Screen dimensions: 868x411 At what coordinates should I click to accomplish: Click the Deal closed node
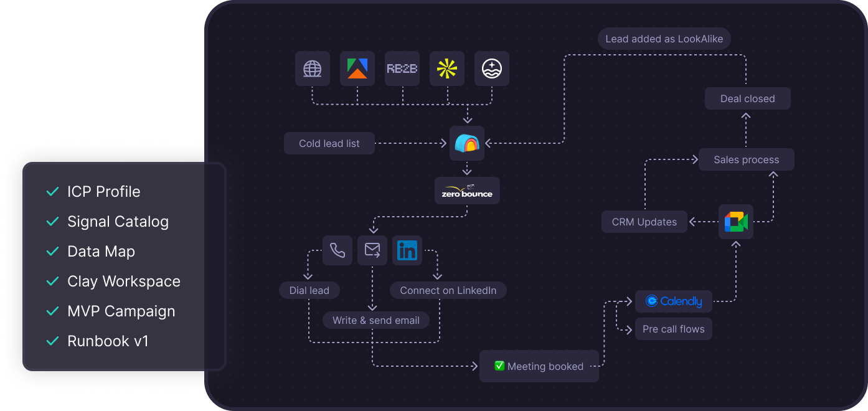[x=748, y=98]
